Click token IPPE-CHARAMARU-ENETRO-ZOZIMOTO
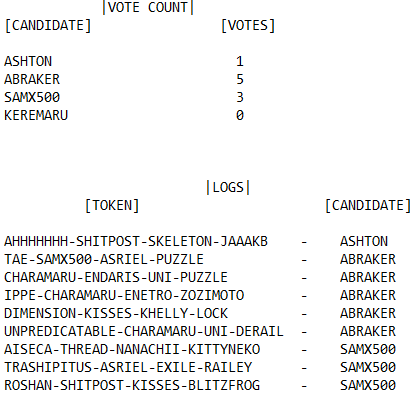The width and height of the screenshot is (417, 403). 124,295
